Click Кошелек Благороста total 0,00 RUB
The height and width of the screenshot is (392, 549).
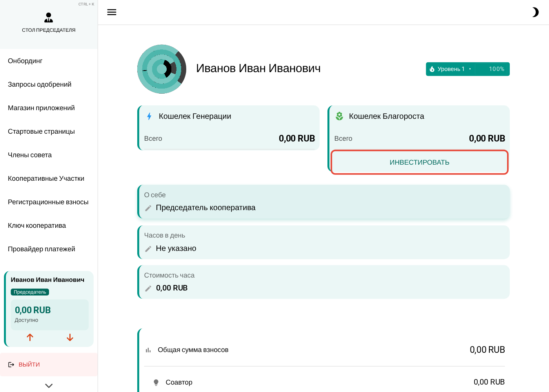pos(487,138)
